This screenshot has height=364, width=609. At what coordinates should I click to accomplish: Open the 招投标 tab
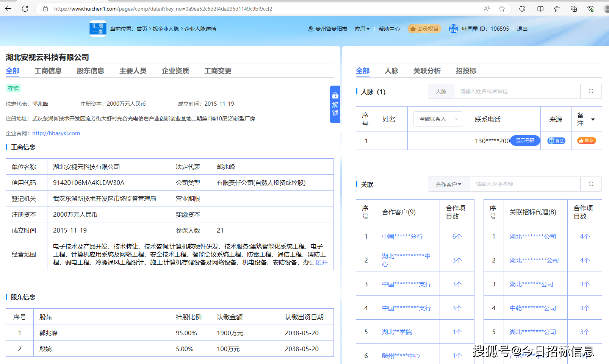(x=466, y=71)
